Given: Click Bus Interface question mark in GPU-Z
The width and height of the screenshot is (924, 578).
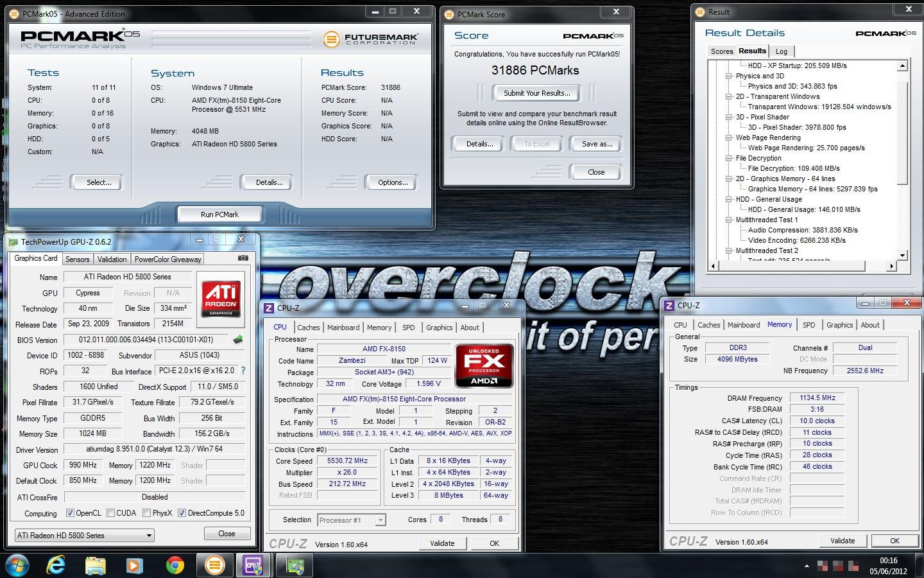Looking at the screenshot, I should tap(243, 371).
